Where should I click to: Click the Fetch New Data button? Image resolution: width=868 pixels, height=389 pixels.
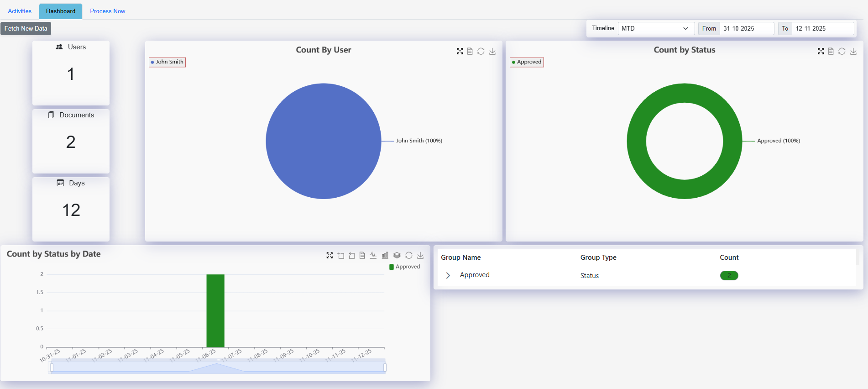(26, 28)
